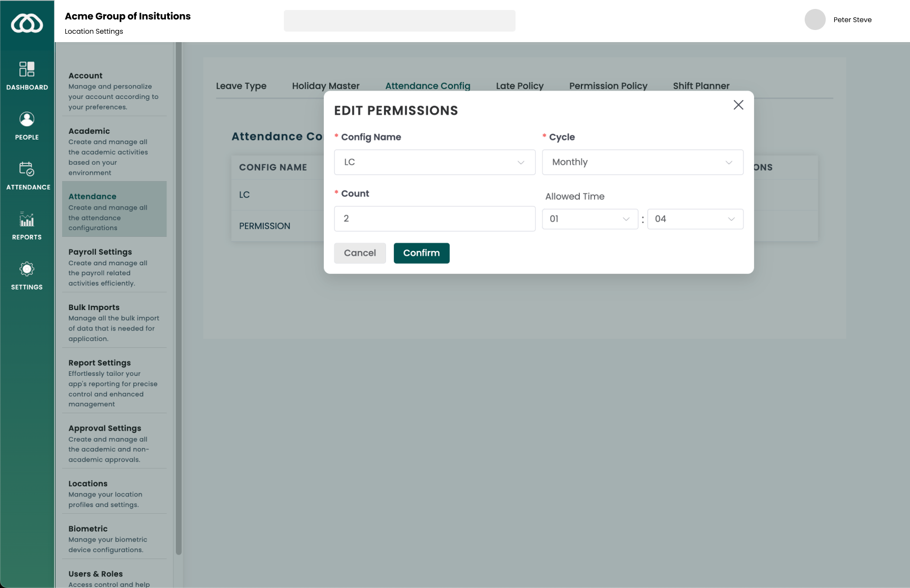Open Settings gear icon in sidebar
The width and height of the screenshot is (910, 588).
[27, 269]
